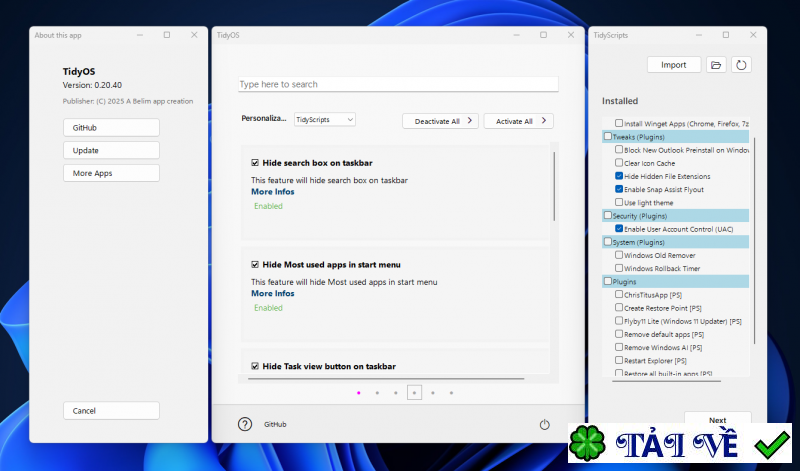
Task: Click the Deactivate All button
Action: (x=440, y=121)
